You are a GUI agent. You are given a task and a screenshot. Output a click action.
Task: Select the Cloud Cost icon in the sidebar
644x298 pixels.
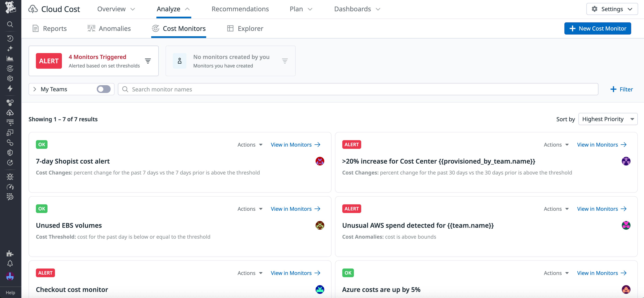[x=10, y=113]
